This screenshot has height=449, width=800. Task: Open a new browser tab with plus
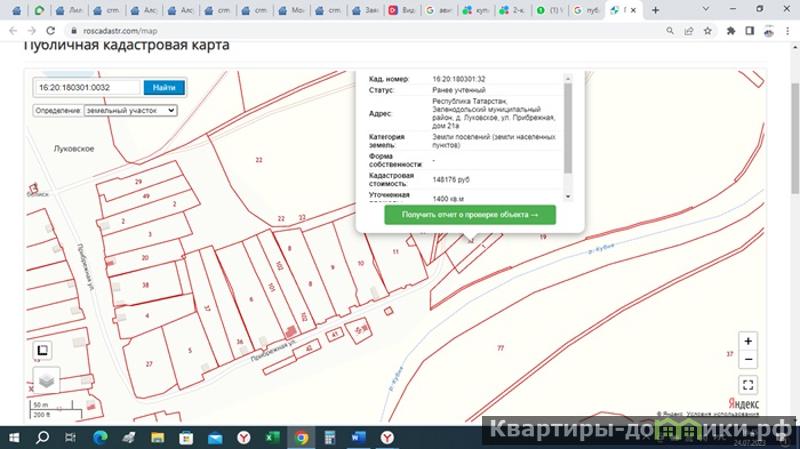point(656,10)
